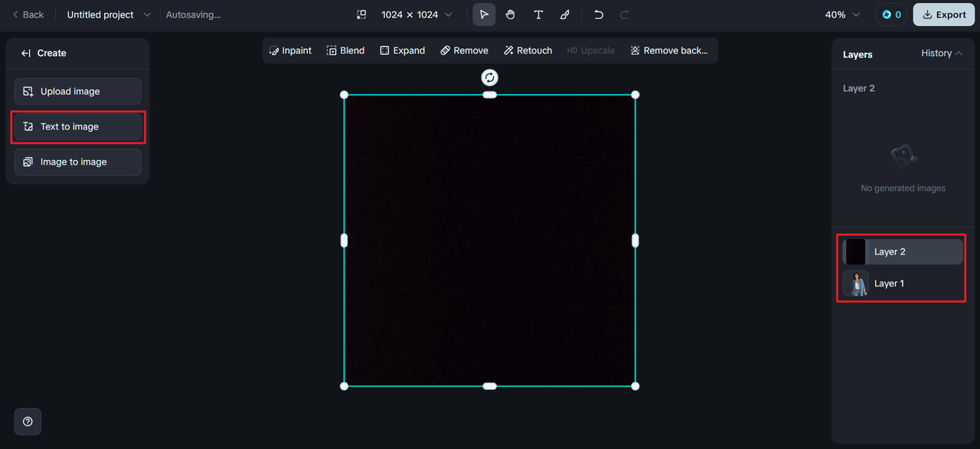980x449 pixels.
Task: Click the credits counter showing 0
Action: pos(891,15)
